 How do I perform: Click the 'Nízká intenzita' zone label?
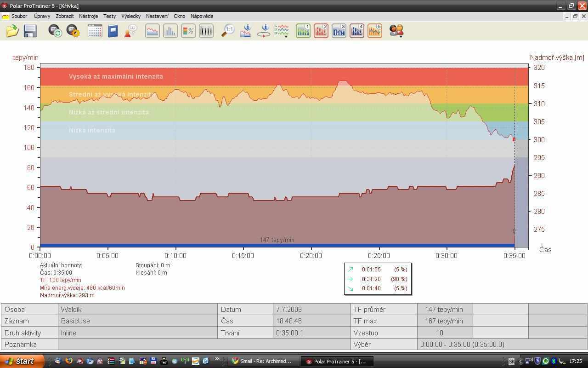click(x=92, y=130)
